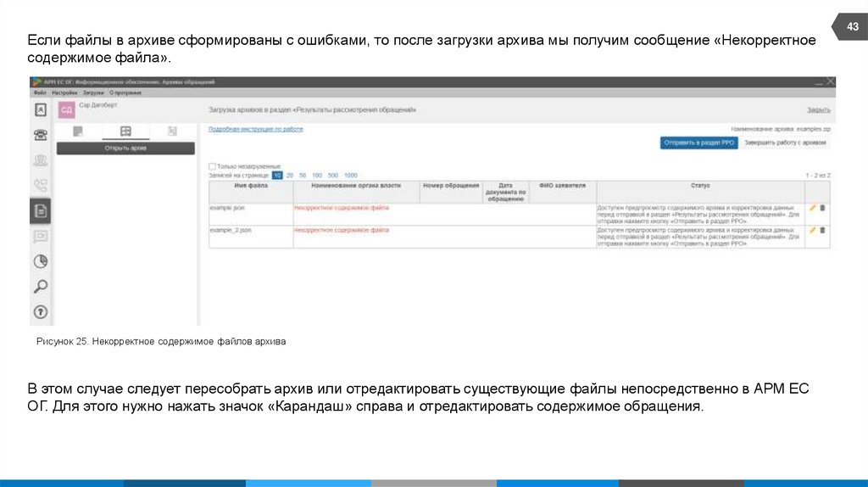The image size is (868, 487).
Task: Set 500 records per page
Action: (x=332, y=175)
